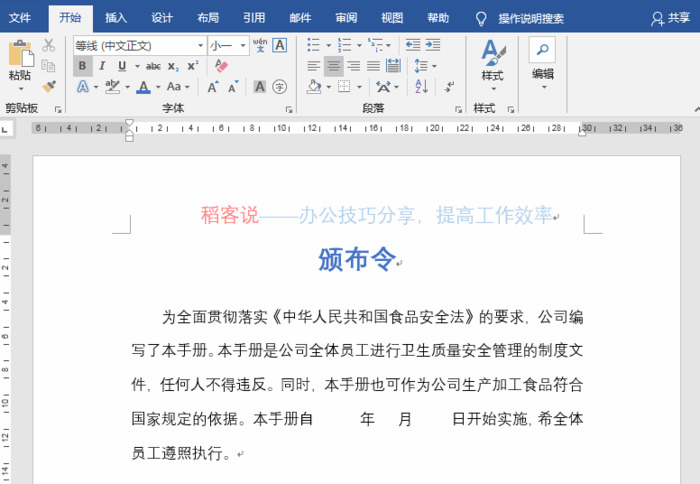700x484 pixels.
Task: Activate the Format Painter brush
Action: (x=49, y=86)
